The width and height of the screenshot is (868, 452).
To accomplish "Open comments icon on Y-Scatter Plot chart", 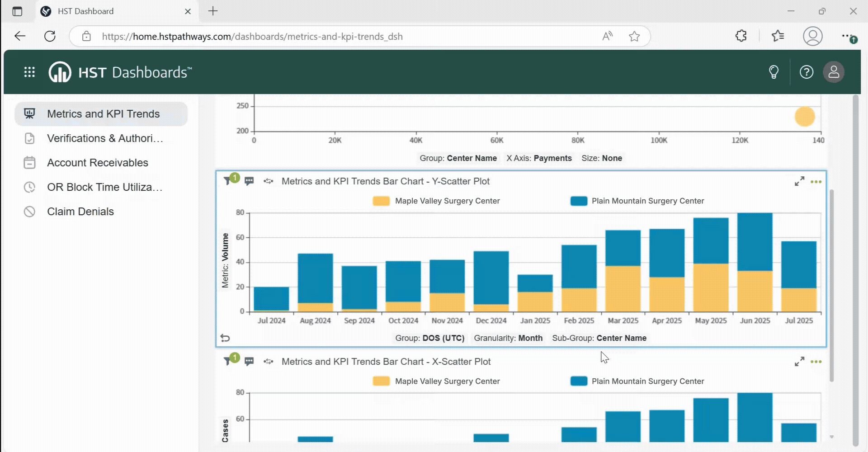I will 249,181.
